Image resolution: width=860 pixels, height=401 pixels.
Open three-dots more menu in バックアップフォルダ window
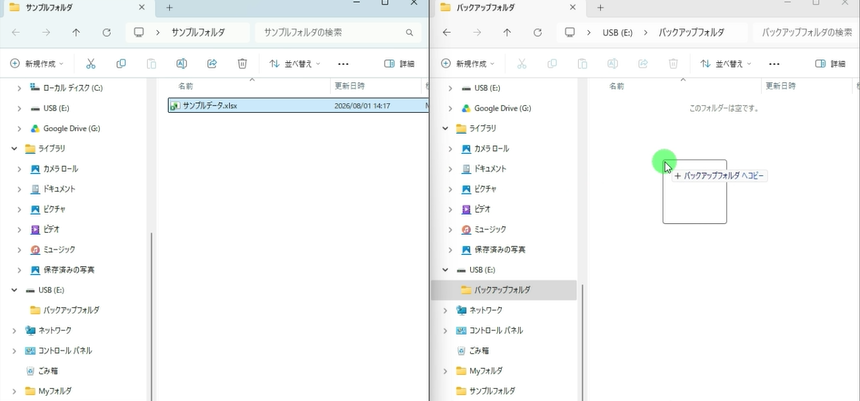pos(774,64)
